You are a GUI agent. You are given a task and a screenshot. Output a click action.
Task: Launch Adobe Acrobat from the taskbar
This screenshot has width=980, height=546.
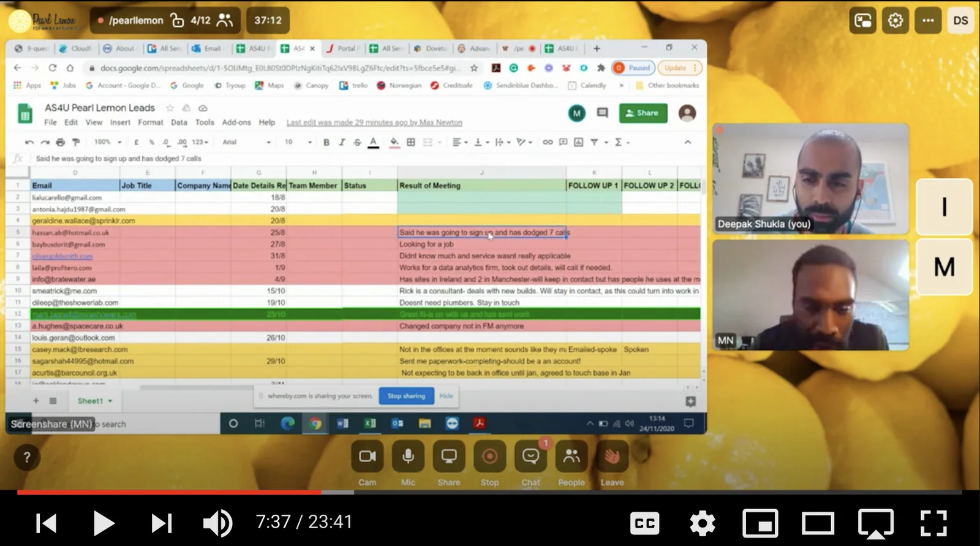pyautogui.click(x=480, y=423)
